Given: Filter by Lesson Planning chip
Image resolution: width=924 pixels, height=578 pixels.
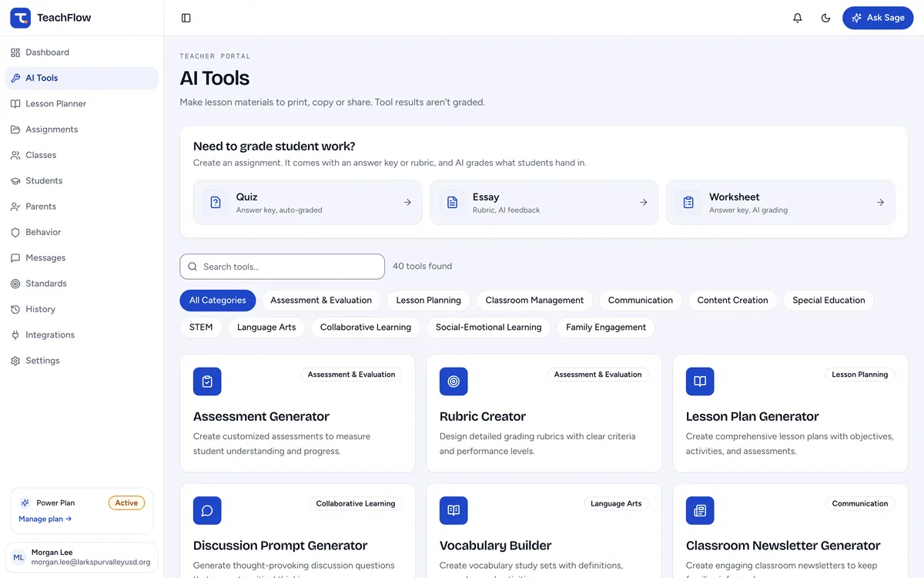Looking at the screenshot, I should click(x=429, y=301).
